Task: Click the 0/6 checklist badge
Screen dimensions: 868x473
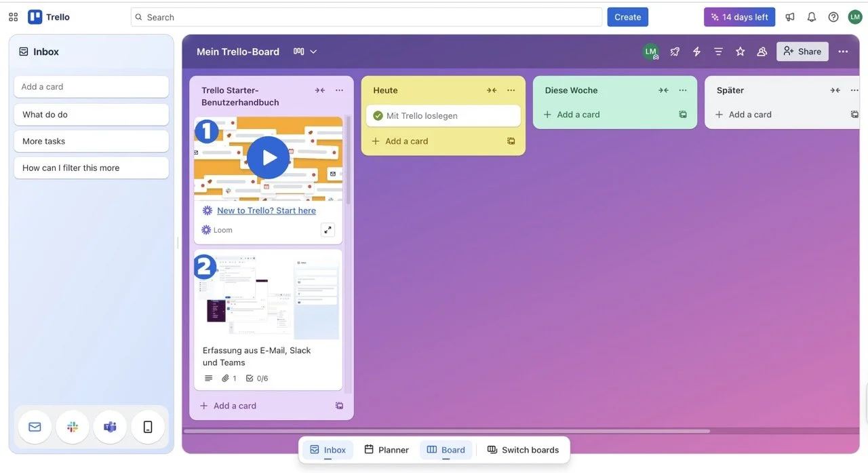Action: pos(257,379)
